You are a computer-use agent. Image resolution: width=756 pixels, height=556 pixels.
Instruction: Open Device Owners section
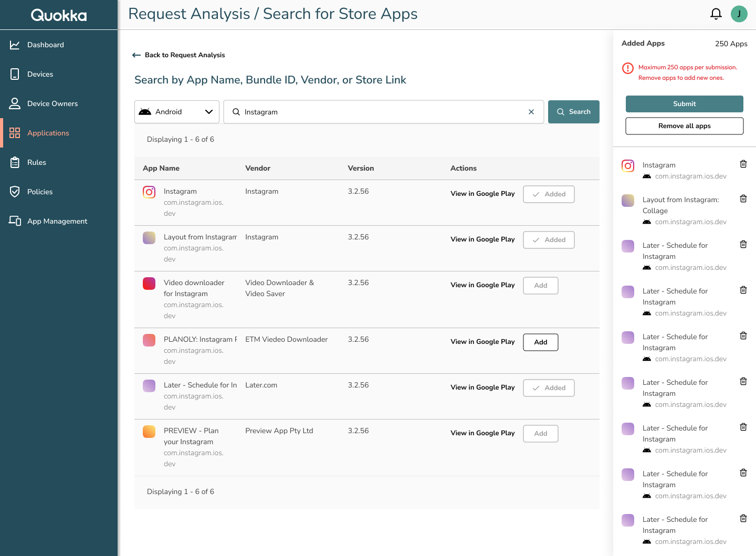[x=59, y=103]
